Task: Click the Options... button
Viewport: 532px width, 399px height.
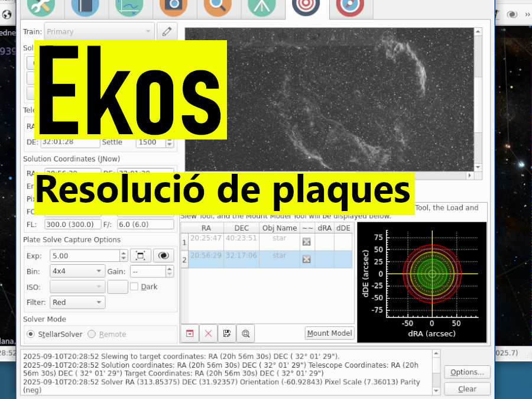Action: click(467, 372)
